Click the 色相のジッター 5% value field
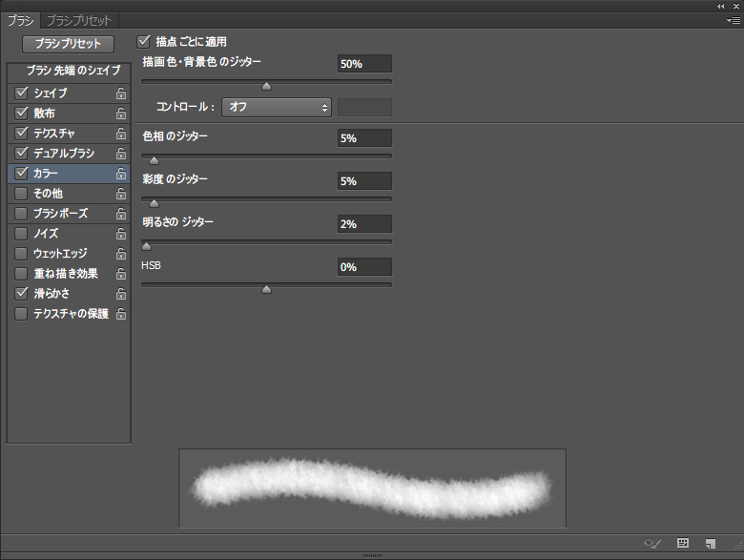Image resolution: width=744 pixels, height=560 pixels. click(364, 138)
